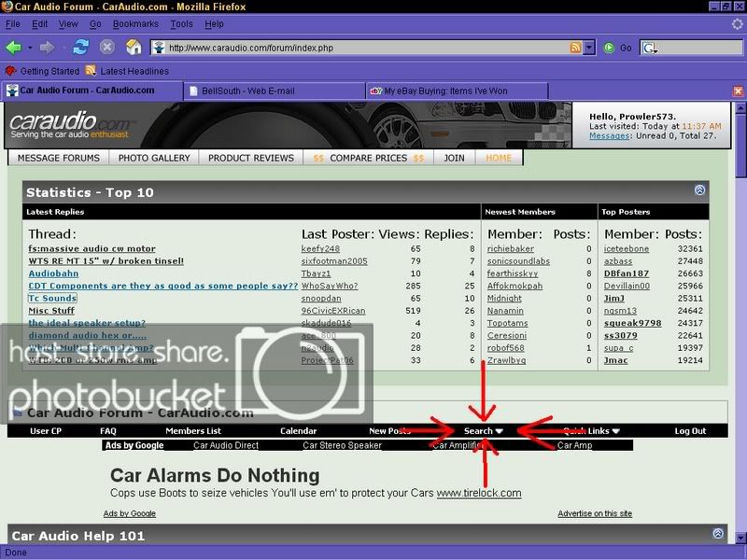
Task: Open Members List in forum navbar
Action: pyautogui.click(x=193, y=431)
